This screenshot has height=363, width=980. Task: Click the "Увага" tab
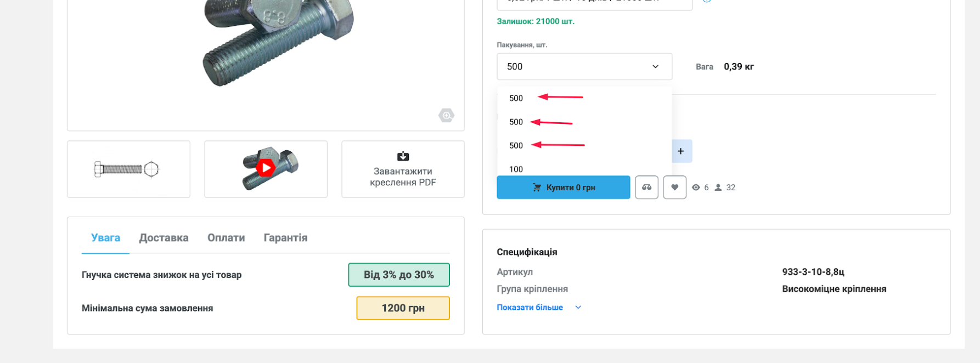pyautogui.click(x=105, y=238)
